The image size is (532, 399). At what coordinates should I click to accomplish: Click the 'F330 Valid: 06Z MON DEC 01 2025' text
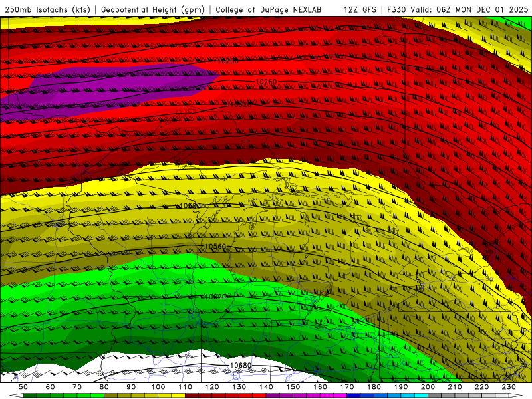[x=458, y=9]
